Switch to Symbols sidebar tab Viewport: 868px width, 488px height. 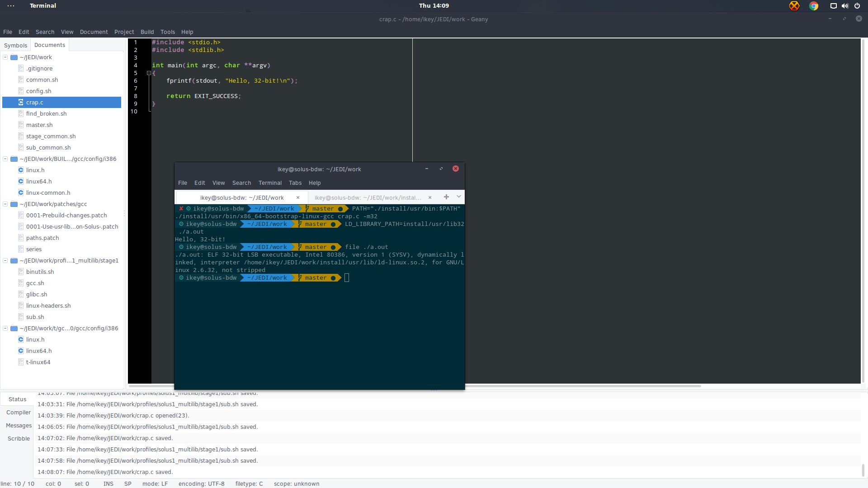15,45
